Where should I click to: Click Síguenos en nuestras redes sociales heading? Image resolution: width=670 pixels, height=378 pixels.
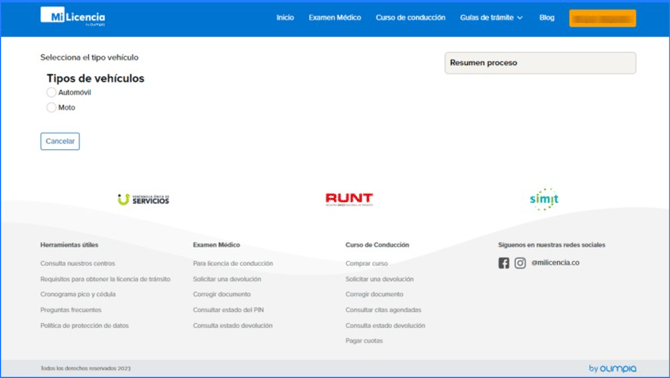[552, 245]
